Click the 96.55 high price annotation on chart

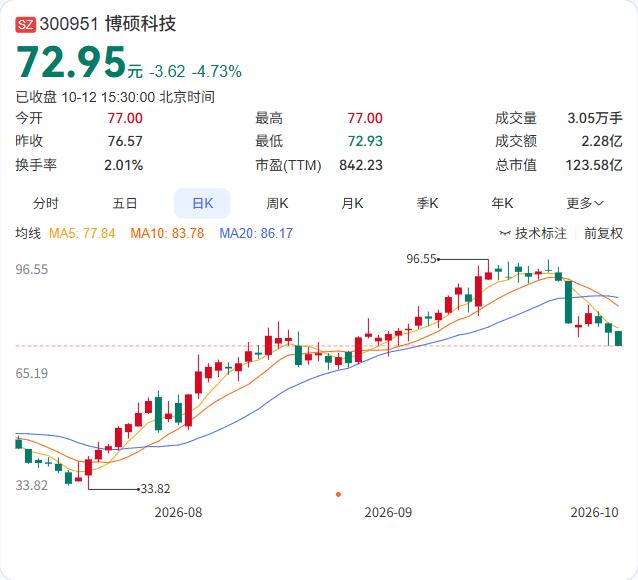[x=421, y=259]
